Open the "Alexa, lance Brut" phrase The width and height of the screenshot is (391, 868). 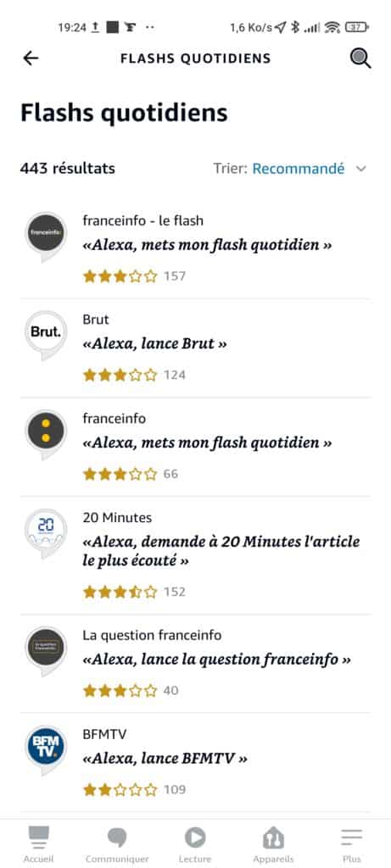tap(154, 344)
